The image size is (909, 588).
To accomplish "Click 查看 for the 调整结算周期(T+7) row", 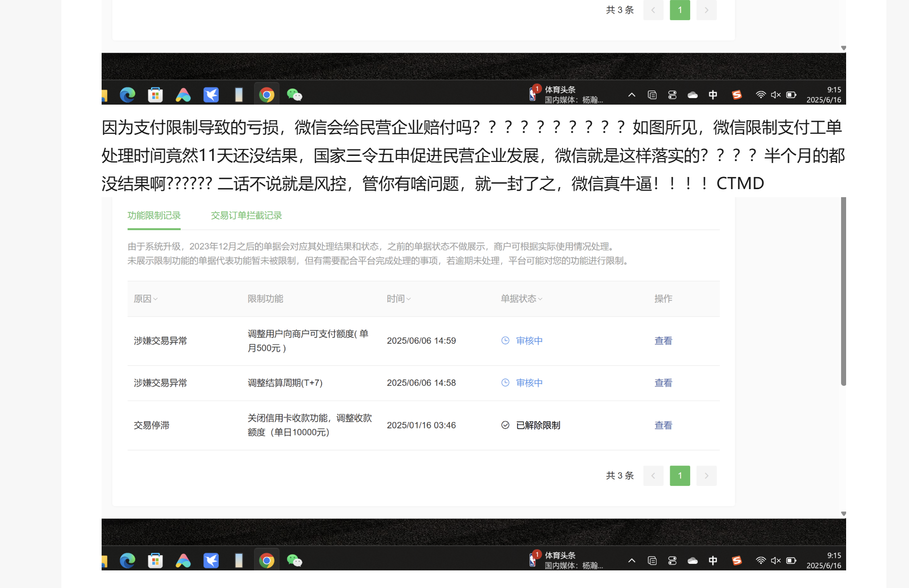I will tap(664, 383).
